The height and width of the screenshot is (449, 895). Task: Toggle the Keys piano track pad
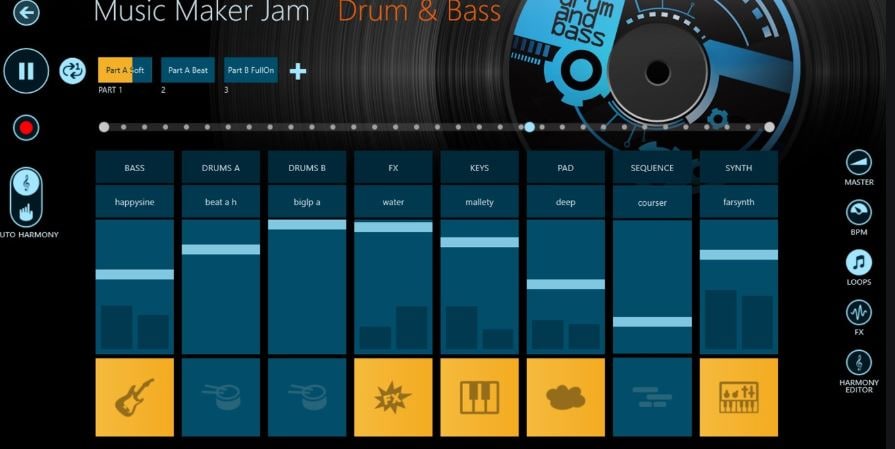pyautogui.click(x=479, y=397)
